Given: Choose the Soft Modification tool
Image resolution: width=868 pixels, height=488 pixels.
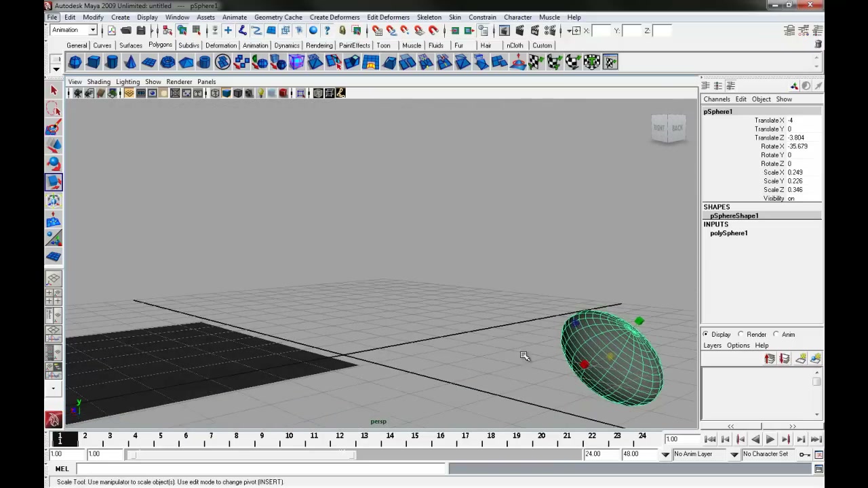Looking at the screenshot, I should pyautogui.click(x=54, y=220).
